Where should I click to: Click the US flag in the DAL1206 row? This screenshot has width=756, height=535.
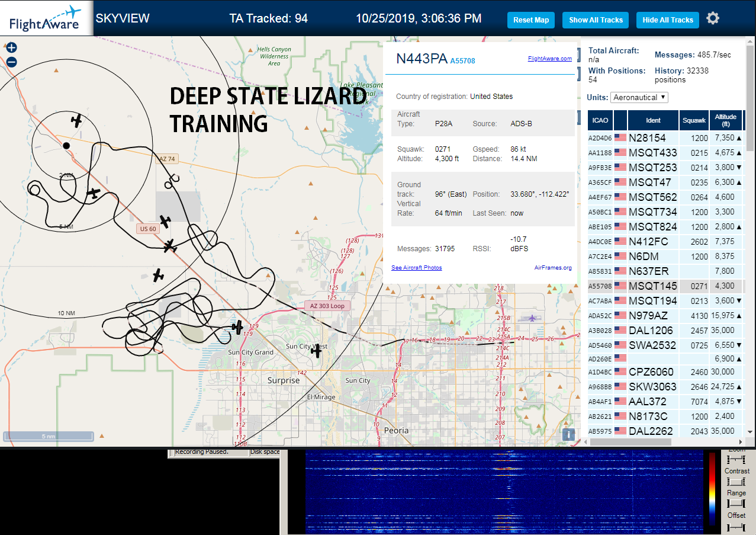(x=620, y=330)
